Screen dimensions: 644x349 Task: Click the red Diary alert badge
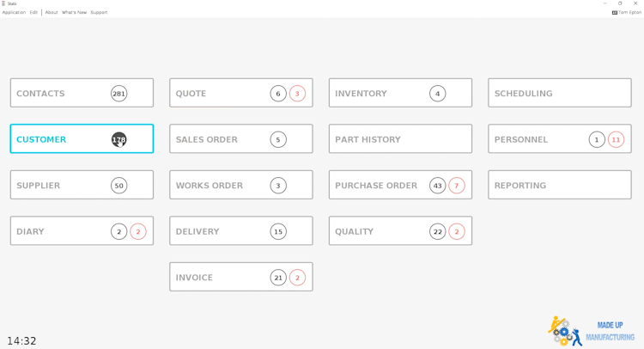pos(138,231)
